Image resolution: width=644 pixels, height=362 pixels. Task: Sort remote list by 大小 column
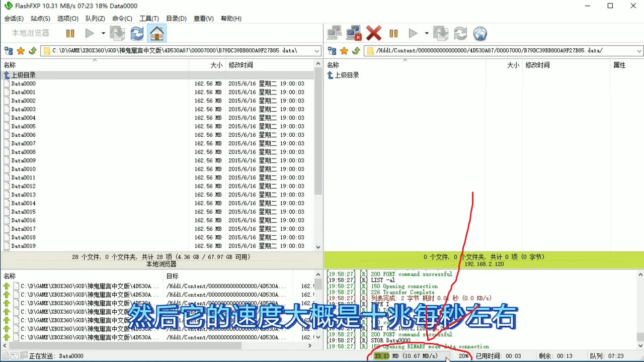pyautogui.click(x=504, y=65)
